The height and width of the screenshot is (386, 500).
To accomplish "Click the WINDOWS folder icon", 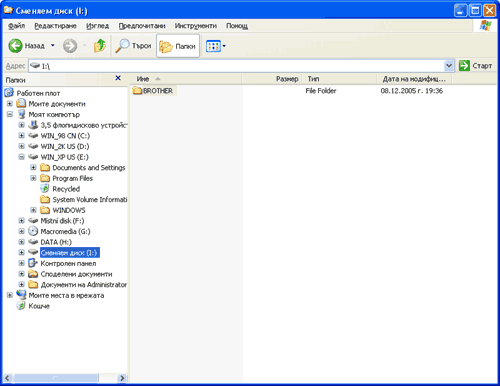I will click(x=45, y=210).
